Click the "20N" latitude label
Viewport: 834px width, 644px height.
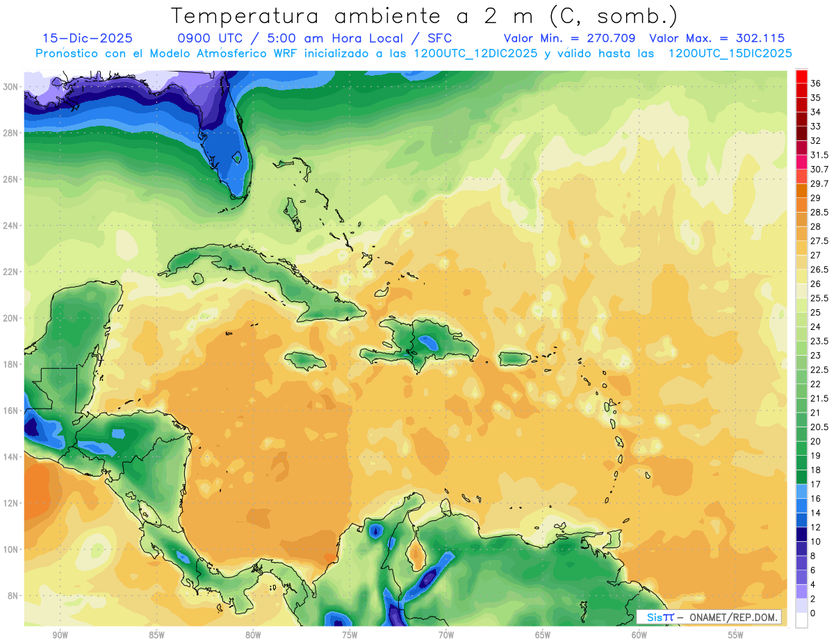click(x=12, y=318)
